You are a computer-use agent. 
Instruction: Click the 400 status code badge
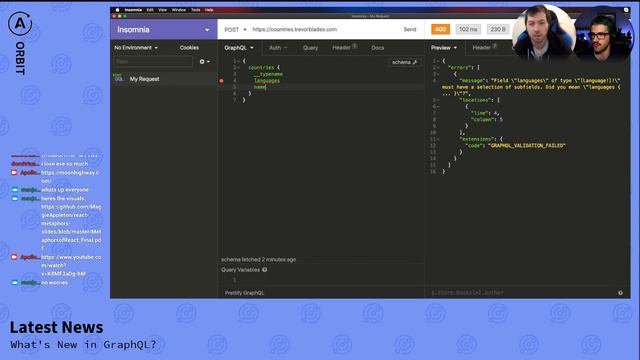point(440,29)
